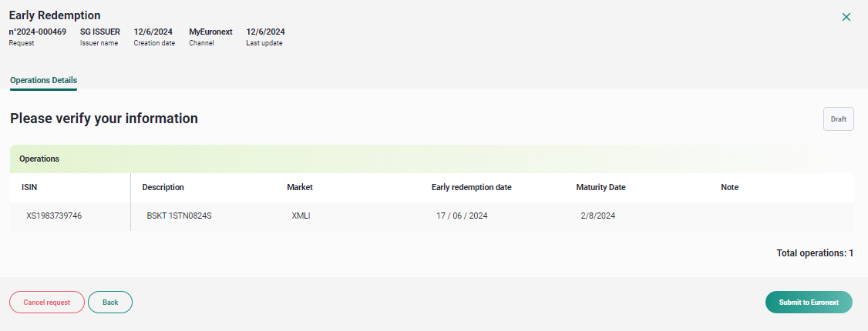This screenshot has width=868, height=331.
Task: Click the XMLI market value
Action: tap(301, 216)
